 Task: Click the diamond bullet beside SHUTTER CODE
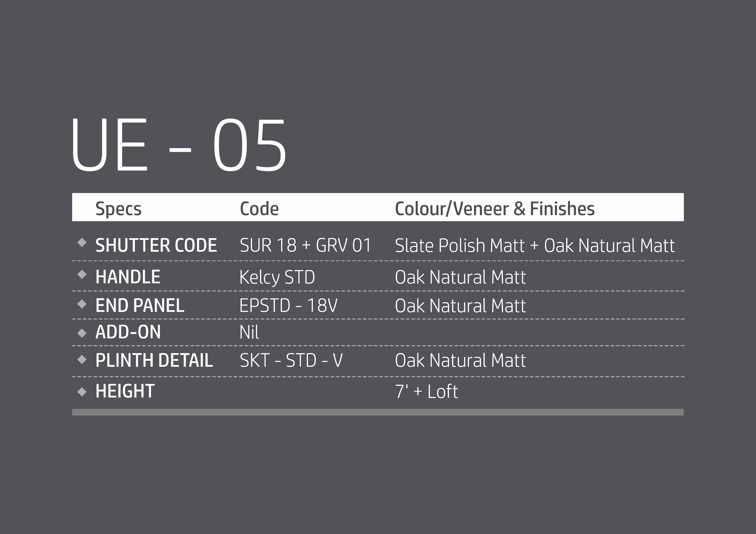(x=82, y=243)
